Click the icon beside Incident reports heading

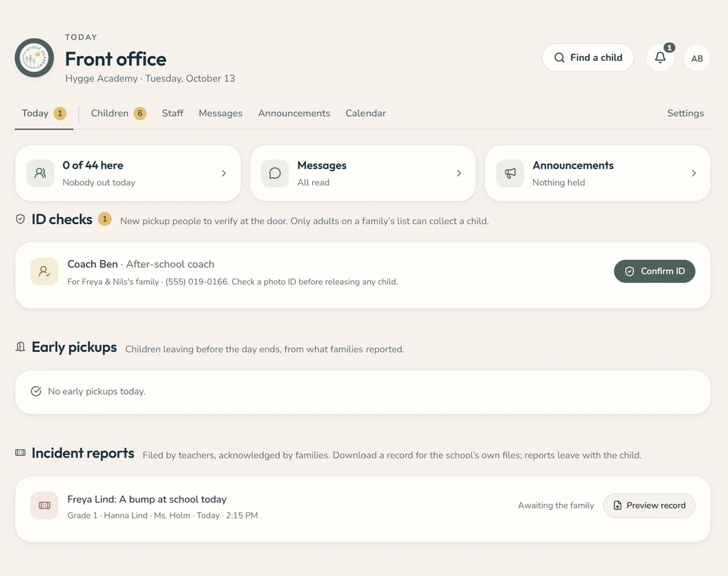[21, 452]
